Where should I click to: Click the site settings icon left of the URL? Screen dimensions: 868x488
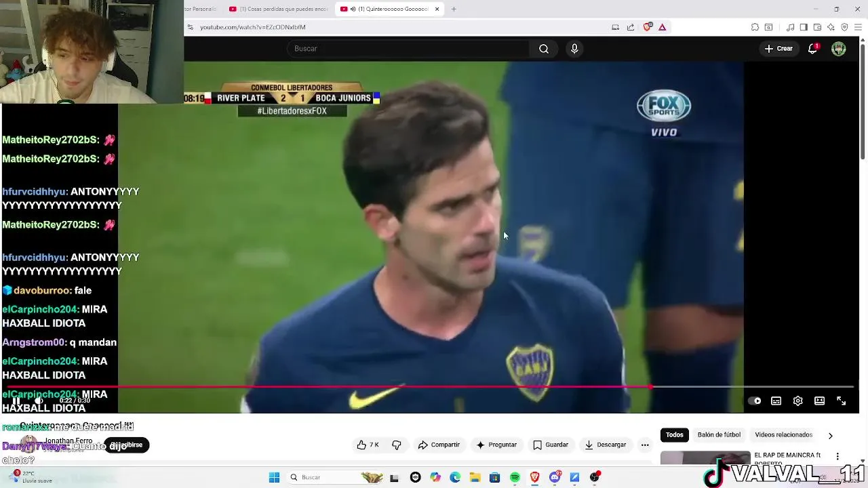click(191, 27)
